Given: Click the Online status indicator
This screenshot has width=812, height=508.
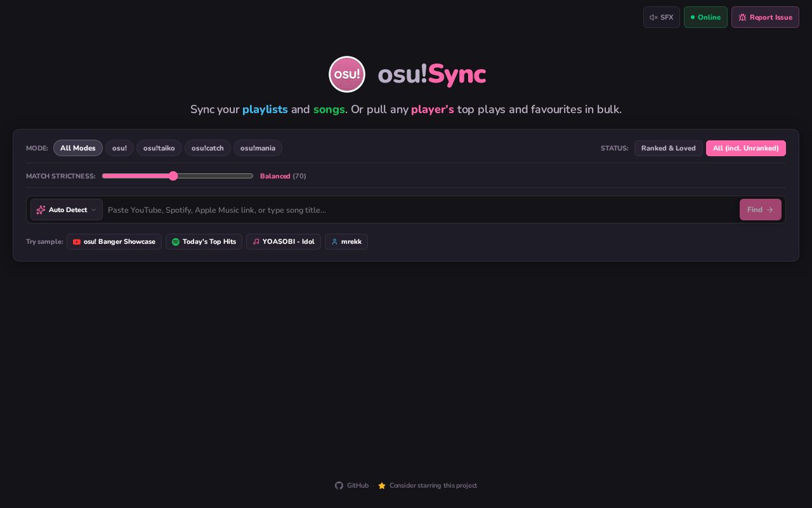Looking at the screenshot, I should pyautogui.click(x=705, y=17).
